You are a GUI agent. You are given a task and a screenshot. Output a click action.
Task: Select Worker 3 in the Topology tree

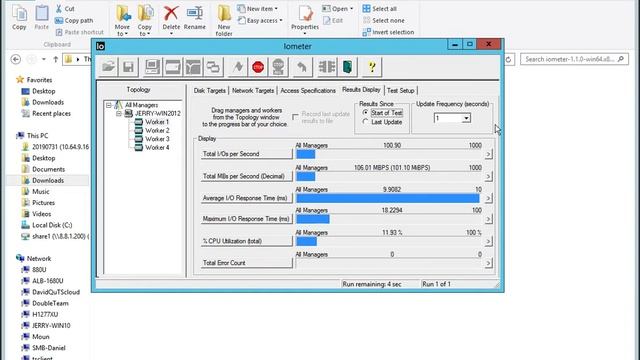tap(152, 139)
